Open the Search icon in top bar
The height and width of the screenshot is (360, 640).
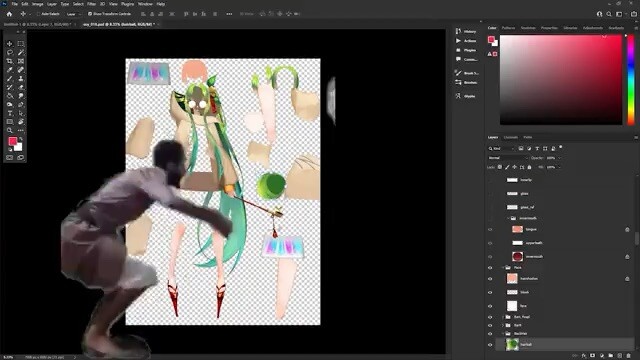coord(609,14)
